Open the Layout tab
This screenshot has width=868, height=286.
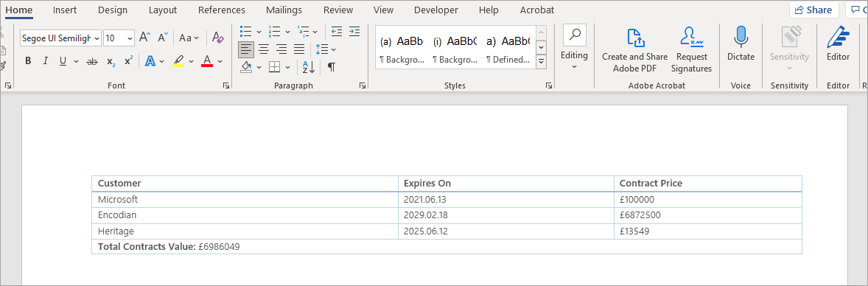click(x=163, y=10)
